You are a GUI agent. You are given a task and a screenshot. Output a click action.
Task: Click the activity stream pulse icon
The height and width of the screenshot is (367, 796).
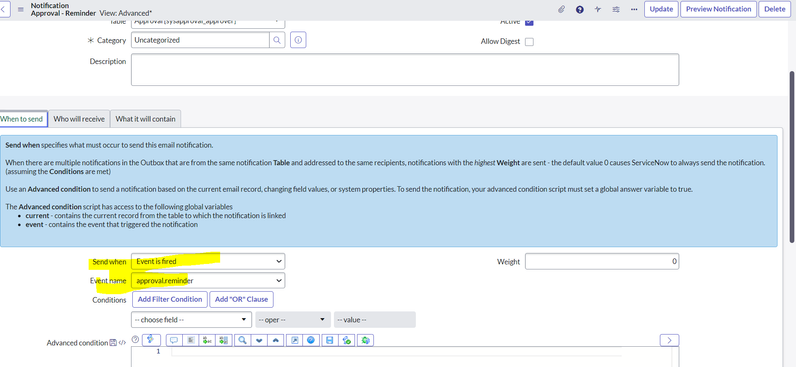[x=598, y=9]
